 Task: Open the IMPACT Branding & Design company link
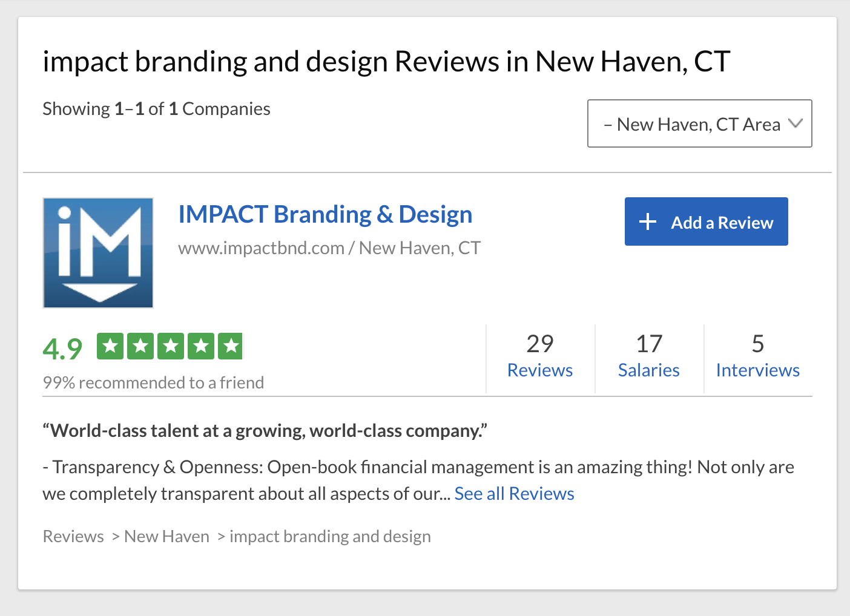point(325,215)
